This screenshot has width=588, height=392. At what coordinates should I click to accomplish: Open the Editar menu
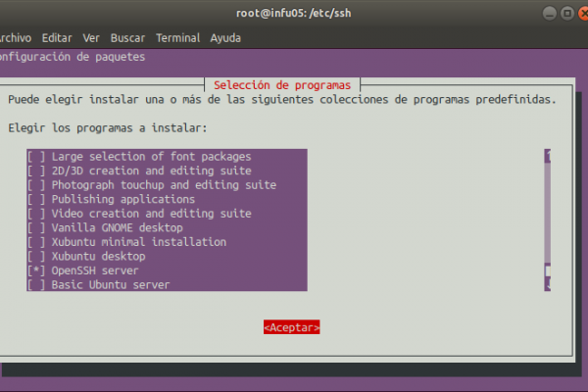pos(57,38)
